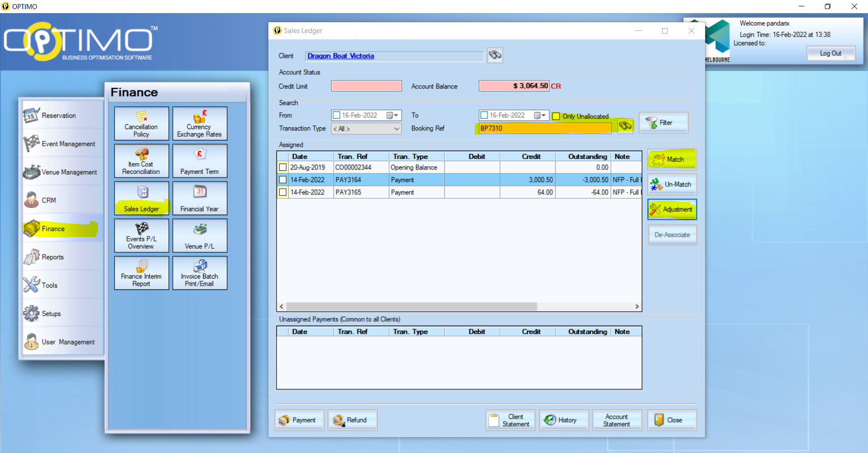Screen dimensions: 868x453
Task: Open the Reservation module
Action: pyautogui.click(x=62, y=116)
